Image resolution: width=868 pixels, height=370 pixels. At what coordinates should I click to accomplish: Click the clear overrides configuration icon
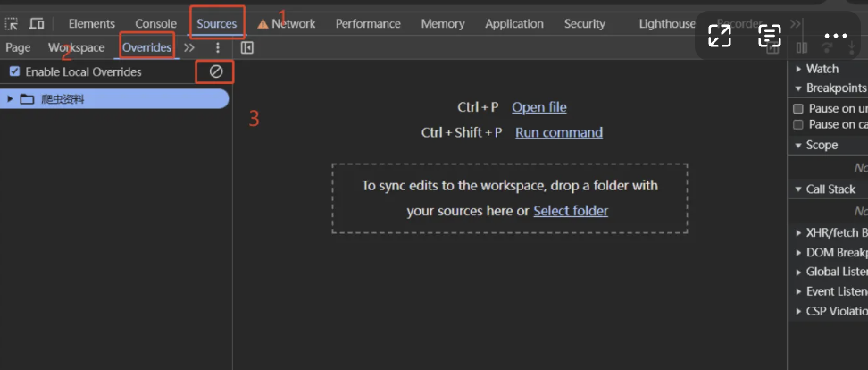pos(216,71)
